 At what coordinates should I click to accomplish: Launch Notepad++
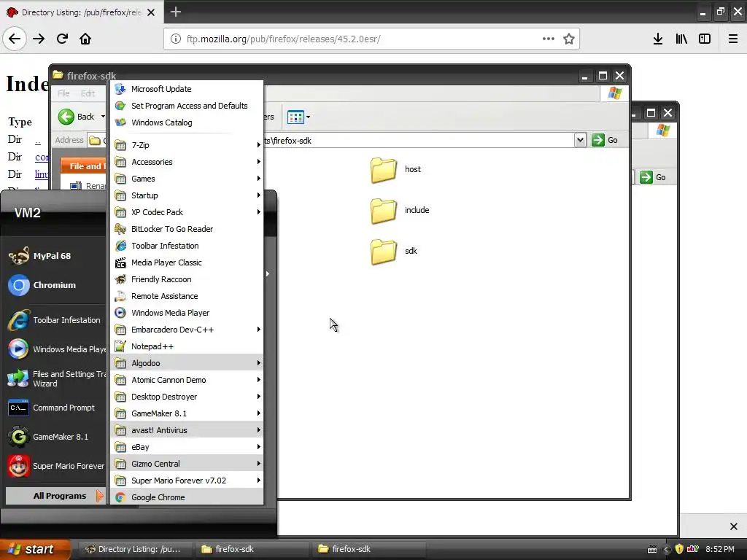click(x=187, y=346)
